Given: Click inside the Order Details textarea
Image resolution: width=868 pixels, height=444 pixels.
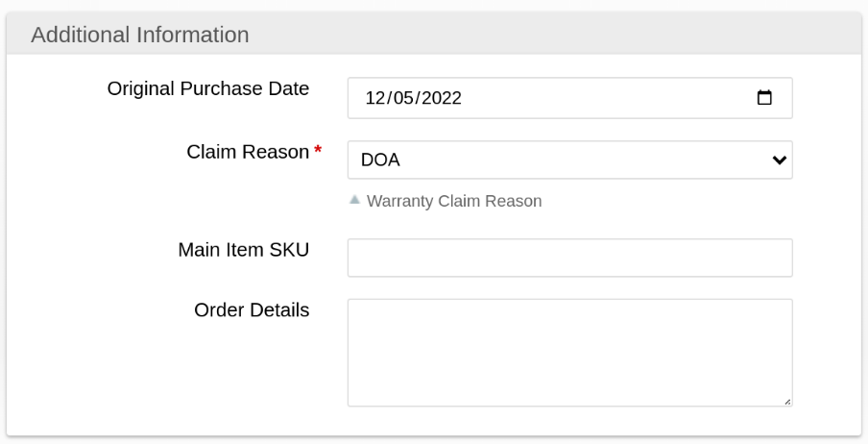Looking at the screenshot, I should tap(569, 353).
